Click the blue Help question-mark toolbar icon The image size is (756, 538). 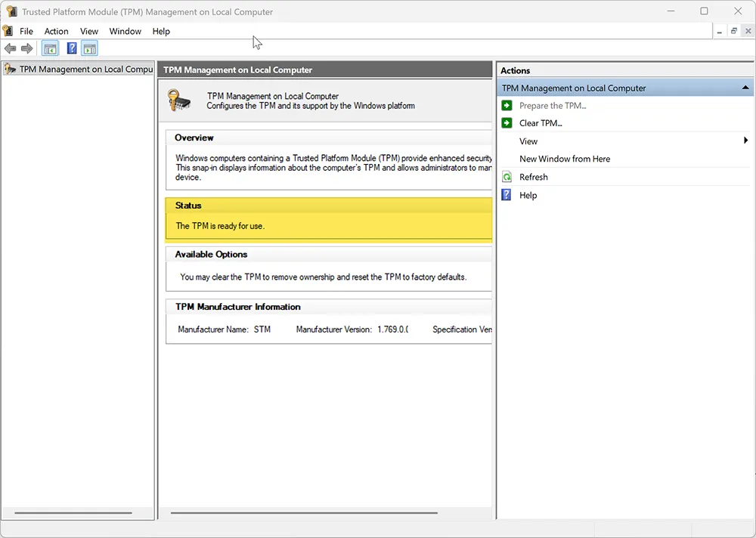coord(70,48)
